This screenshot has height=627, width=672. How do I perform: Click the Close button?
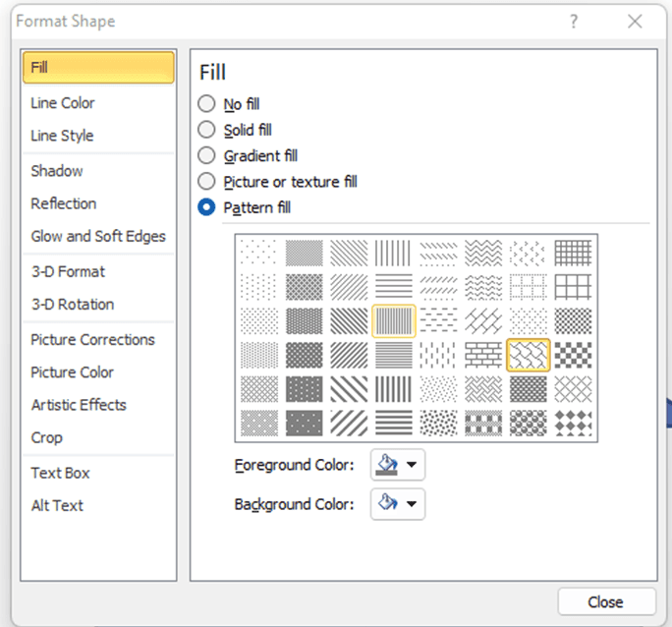click(x=605, y=601)
